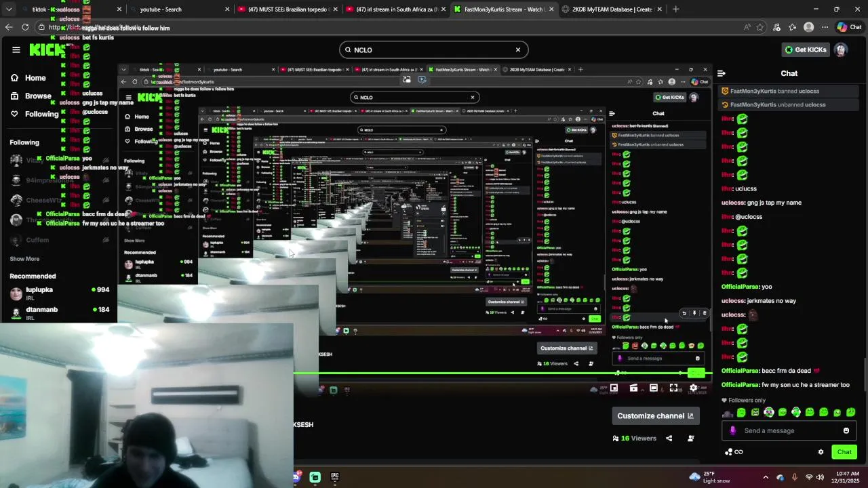Focus the Send a message field
The height and width of the screenshot is (488, 868).
789,430
